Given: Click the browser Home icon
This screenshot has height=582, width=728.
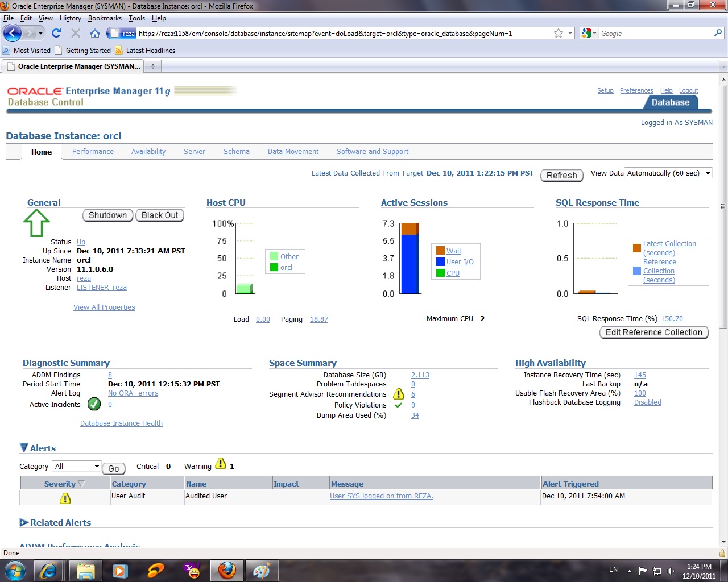Looking at the screenshot, I should 95,33.
